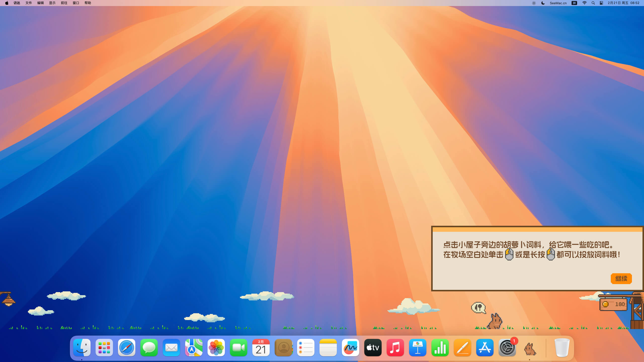Open the 显示 menu
This screenshot has width=644, height=362.
(52, 3)
